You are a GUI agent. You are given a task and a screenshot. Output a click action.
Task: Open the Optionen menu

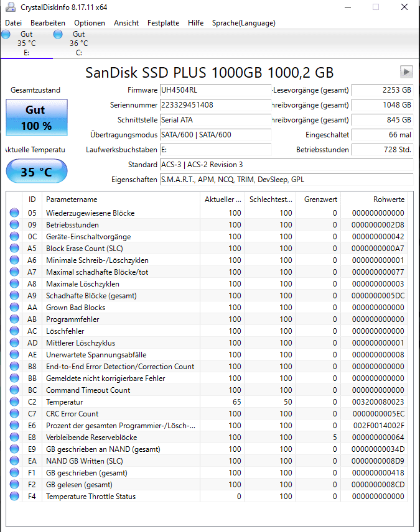click(x=90, y=23)
